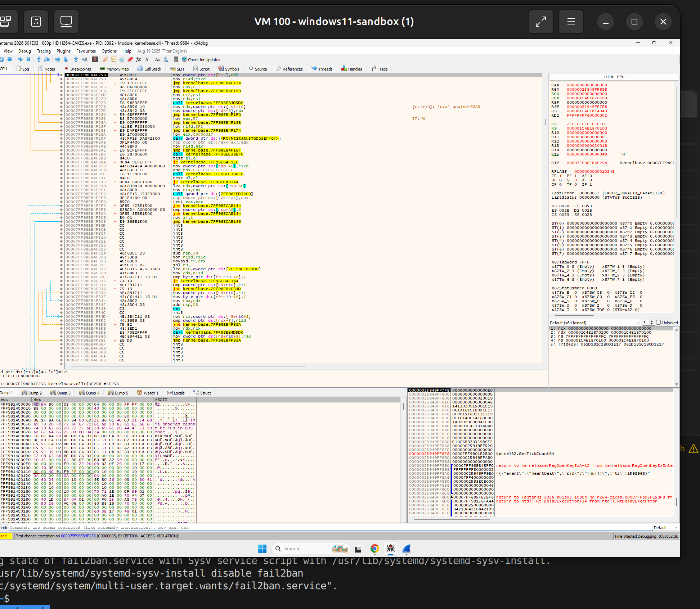
Task: Click the command input field
Action: pos(330,528)
